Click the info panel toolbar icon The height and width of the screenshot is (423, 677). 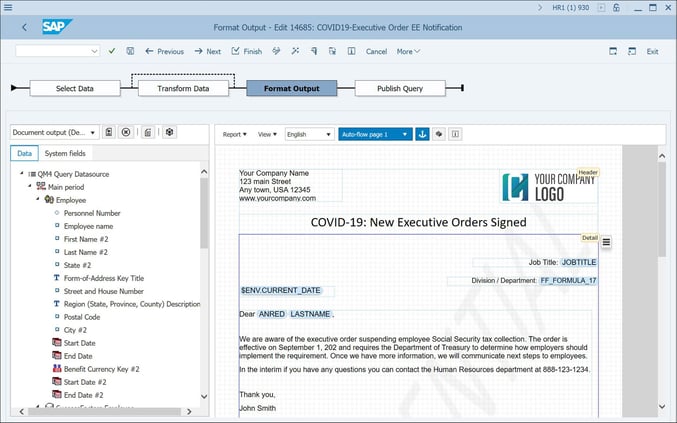point(351,51)
